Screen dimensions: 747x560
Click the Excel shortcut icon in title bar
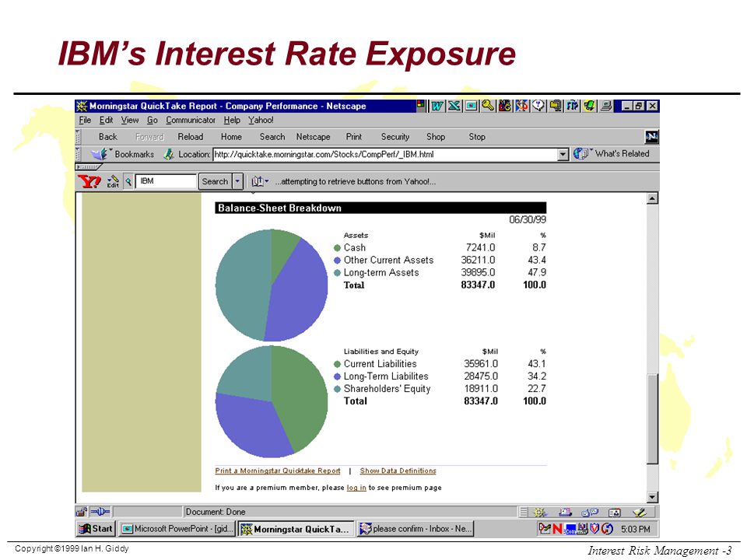[454, 106]
